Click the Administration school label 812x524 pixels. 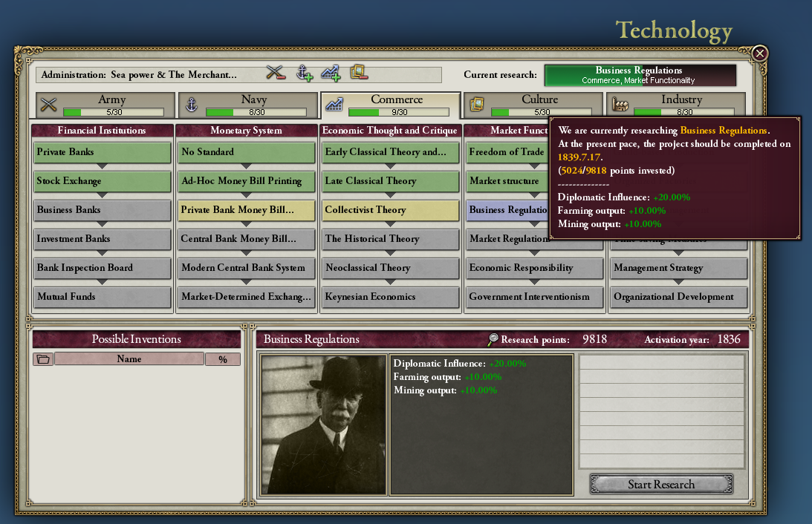pyautogui.click(x=139, y=74)
